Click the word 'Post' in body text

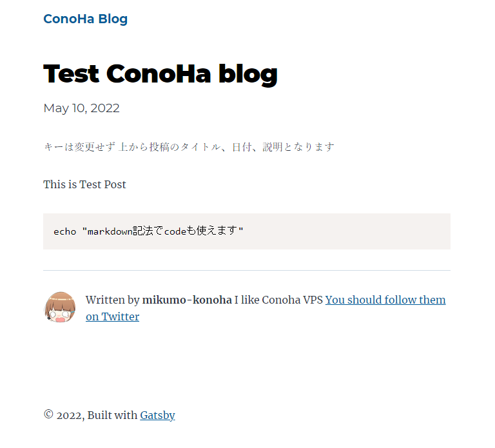tap(115, 184)
